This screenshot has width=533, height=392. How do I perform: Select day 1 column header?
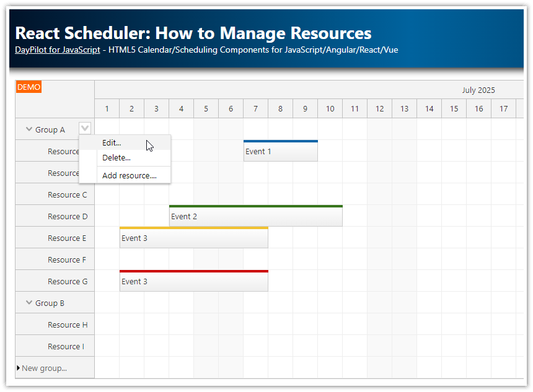[107, 108]
